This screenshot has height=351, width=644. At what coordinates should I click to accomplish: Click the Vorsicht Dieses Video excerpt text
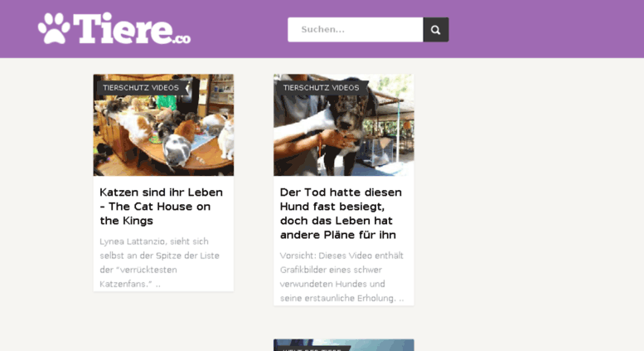coord(341,276)
